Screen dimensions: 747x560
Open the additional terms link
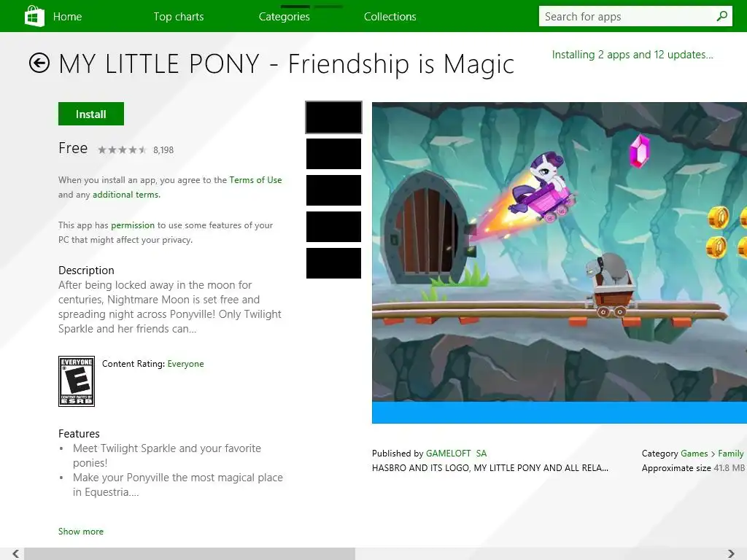(126, 195)
